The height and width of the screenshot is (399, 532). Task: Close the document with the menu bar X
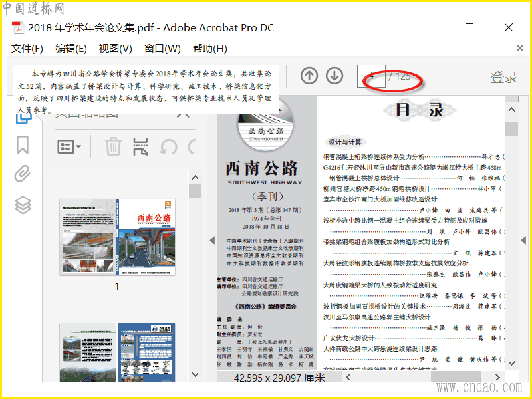520,48
